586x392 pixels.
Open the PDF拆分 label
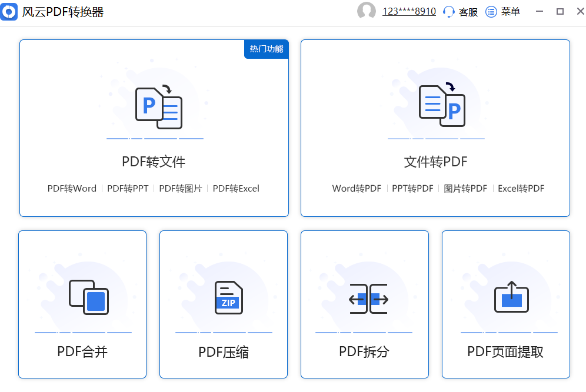point(364,351)
